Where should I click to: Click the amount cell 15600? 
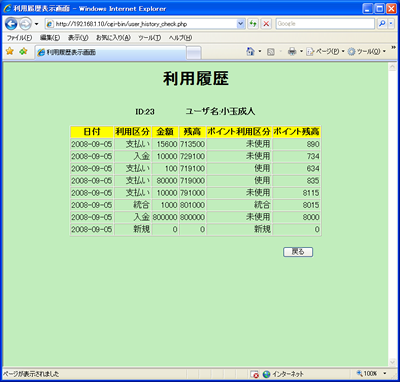point(165,144)
